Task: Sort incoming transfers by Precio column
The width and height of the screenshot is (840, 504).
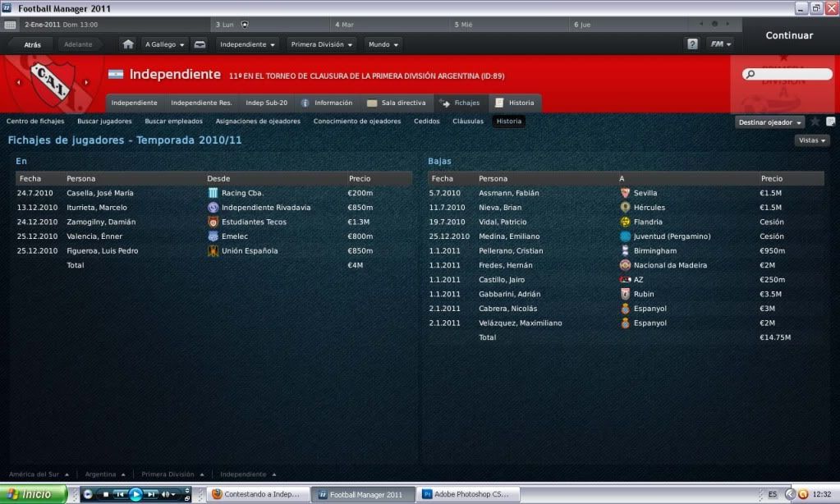Action: 360,178
